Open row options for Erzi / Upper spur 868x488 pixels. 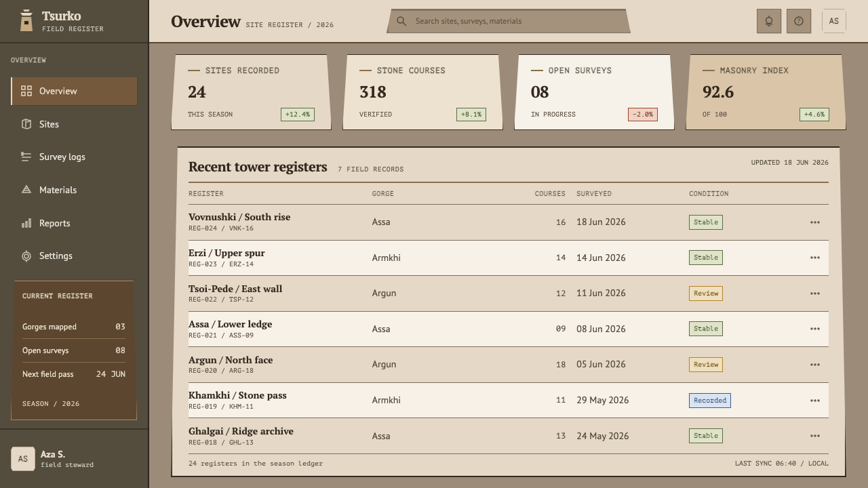(815, 258)
